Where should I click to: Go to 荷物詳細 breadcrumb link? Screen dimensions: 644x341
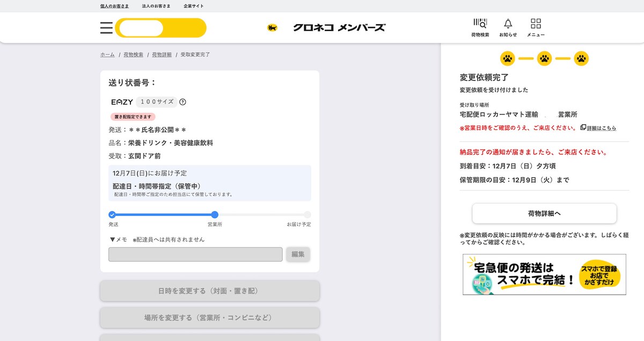[162, 55]
